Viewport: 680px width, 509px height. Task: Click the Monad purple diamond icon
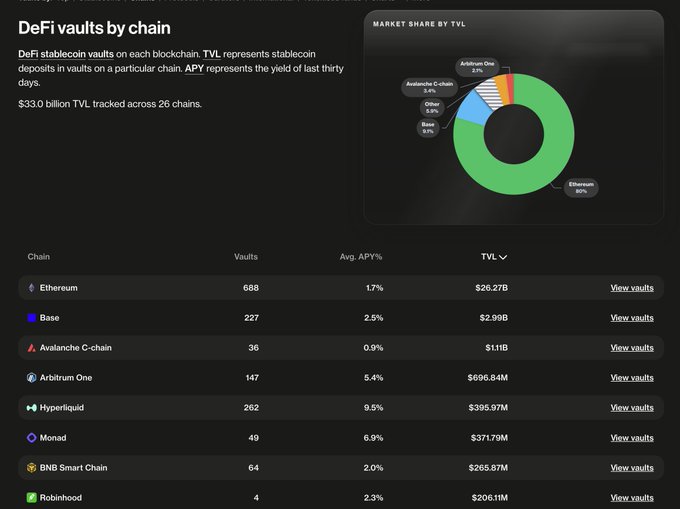(x=31, y=437)
